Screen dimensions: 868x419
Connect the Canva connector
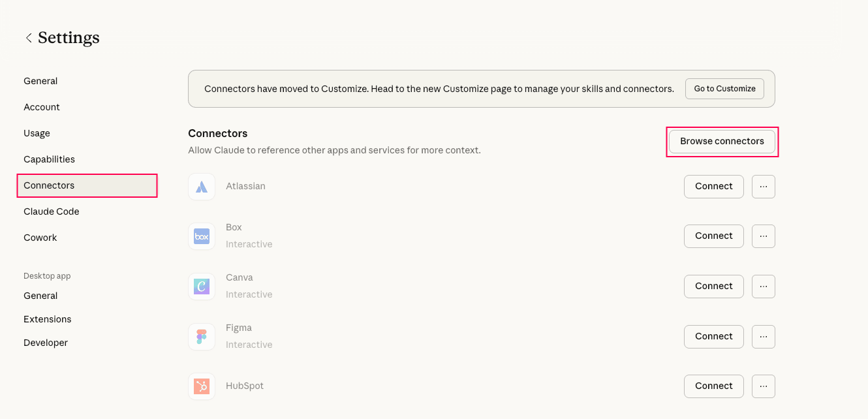coord(713,286)
